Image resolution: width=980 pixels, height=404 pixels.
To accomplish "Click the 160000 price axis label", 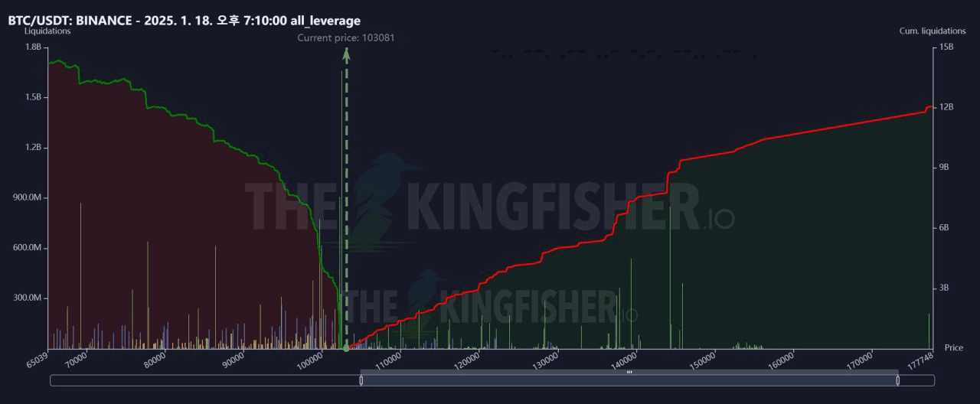I will pyautogui.click(x=782, y=360).
